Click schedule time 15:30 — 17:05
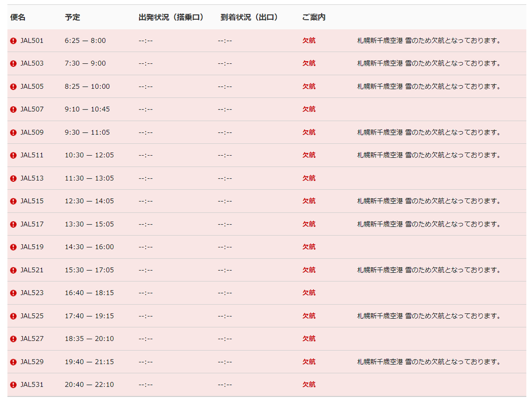 [89, 270]
